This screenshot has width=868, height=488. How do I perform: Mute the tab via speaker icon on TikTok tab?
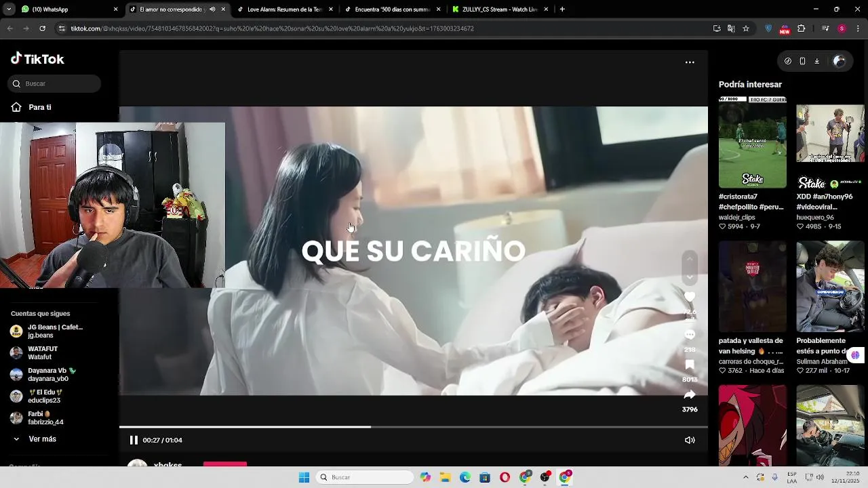212,9
